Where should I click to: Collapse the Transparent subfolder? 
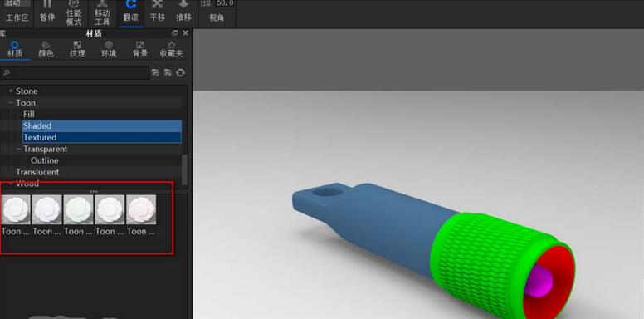tap(18, 149)
